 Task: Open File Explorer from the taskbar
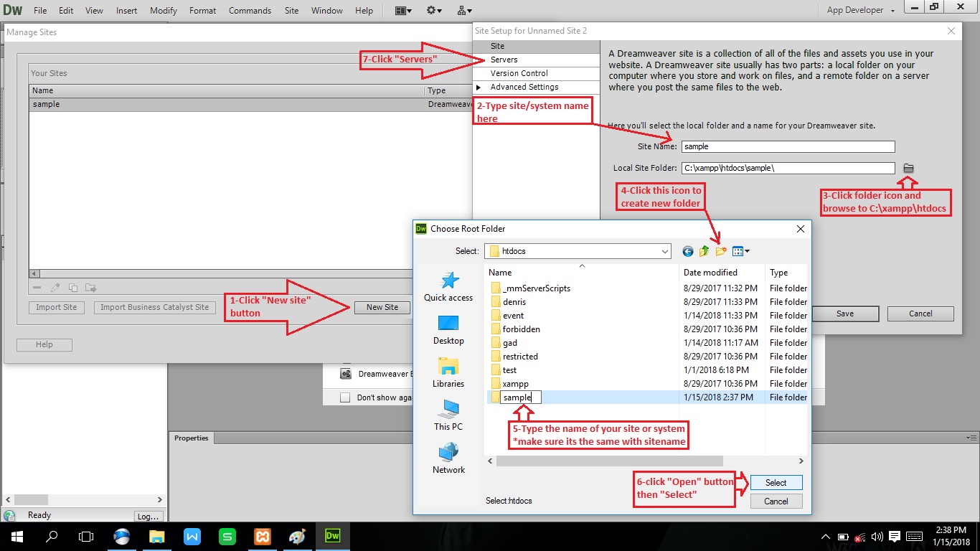(x=156, y=537)
